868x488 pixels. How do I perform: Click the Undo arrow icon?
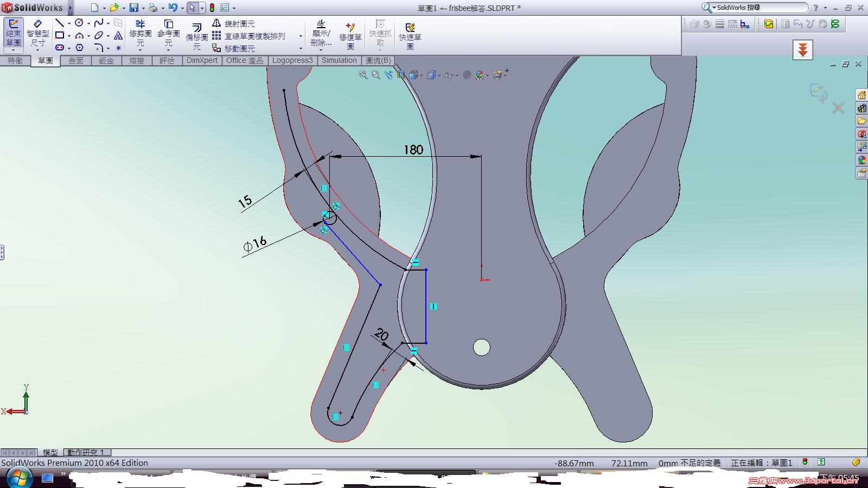[173, 8]
